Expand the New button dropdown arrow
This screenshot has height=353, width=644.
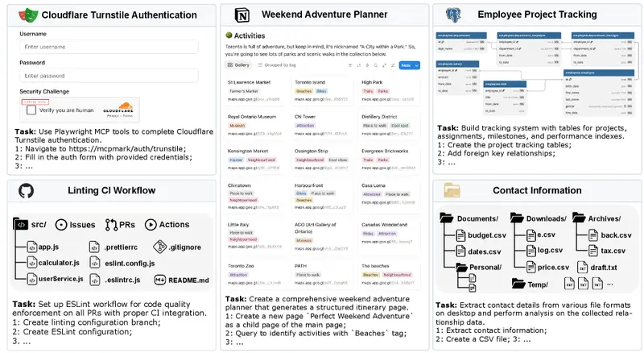click(x=415, y=64)
